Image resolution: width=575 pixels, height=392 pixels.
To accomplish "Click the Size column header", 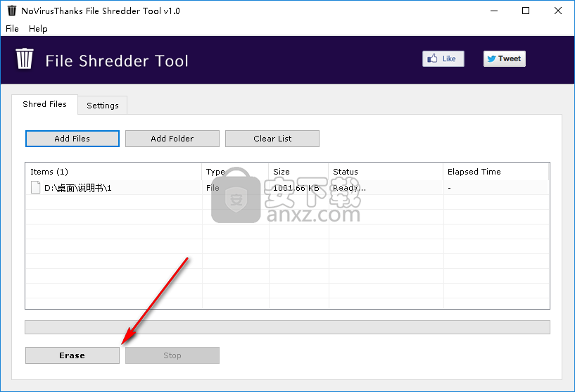I will click(298, 172).
